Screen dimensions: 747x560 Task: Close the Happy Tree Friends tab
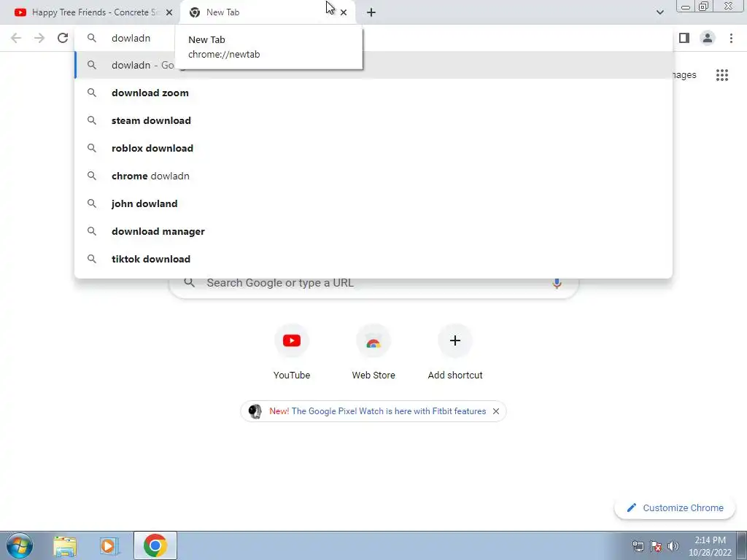point(169,13)
